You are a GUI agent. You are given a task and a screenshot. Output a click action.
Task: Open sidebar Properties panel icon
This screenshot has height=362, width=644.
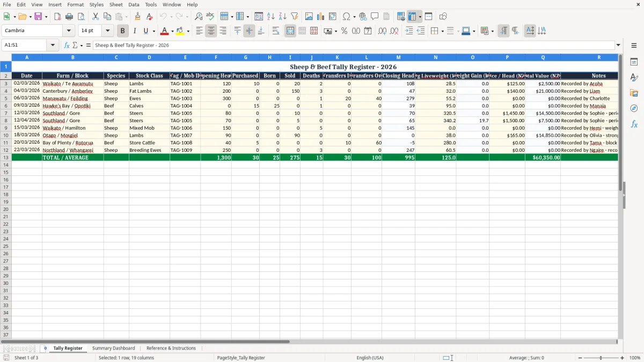point(634,62)
